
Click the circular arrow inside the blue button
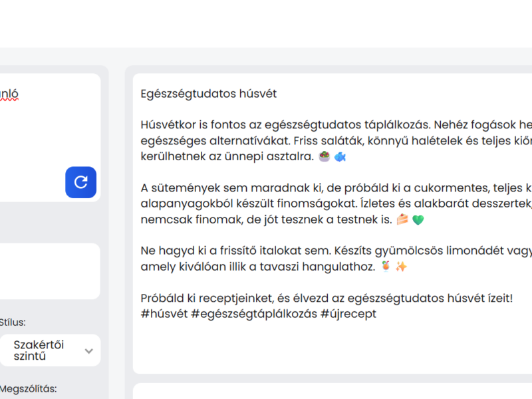pyautogui.click(x=80, y=182)
